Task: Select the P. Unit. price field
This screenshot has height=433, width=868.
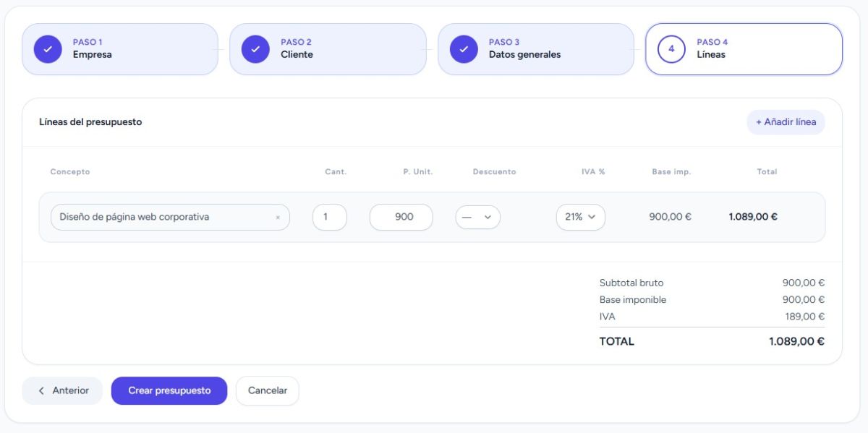Action: coord(401,217)
